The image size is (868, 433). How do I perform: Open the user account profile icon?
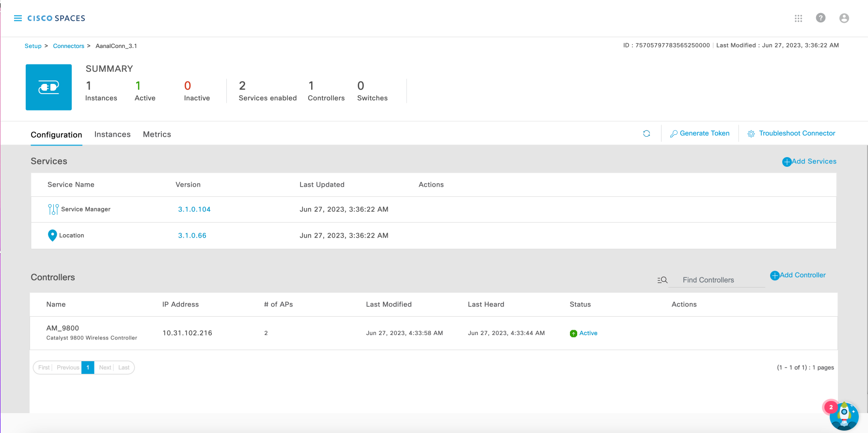844,18
